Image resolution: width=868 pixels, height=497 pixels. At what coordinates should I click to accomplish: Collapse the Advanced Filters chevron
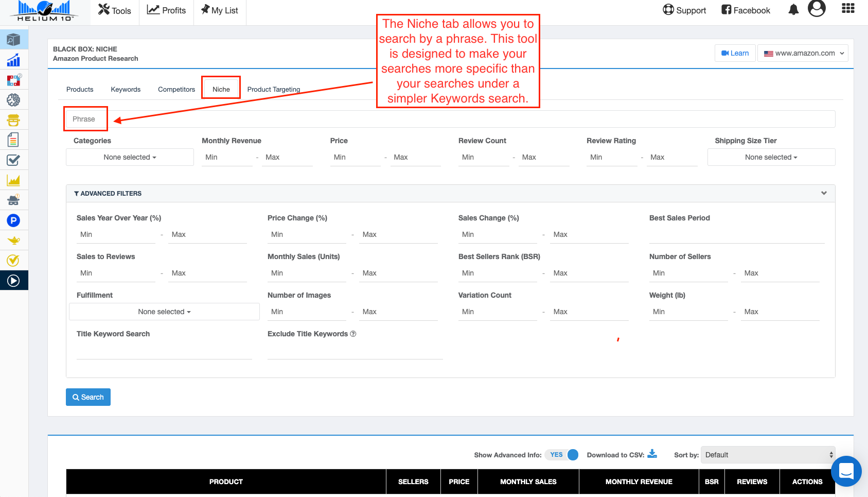tap(824, 193)
